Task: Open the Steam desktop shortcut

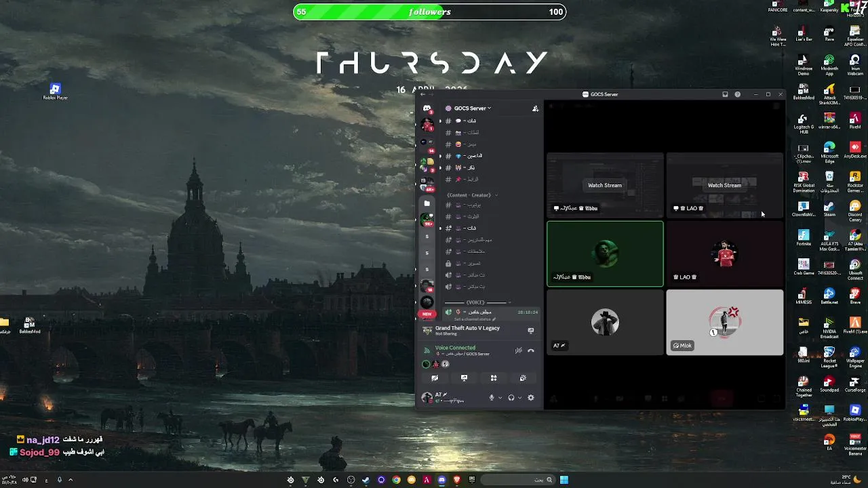Action: click(x=829, y=209)
